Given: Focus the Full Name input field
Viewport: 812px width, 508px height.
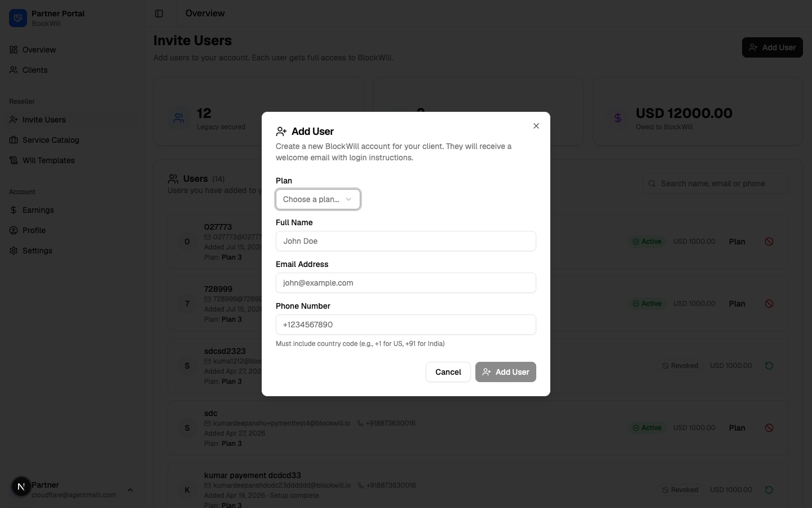Looking at the screenshot, I should coord(406,241).
